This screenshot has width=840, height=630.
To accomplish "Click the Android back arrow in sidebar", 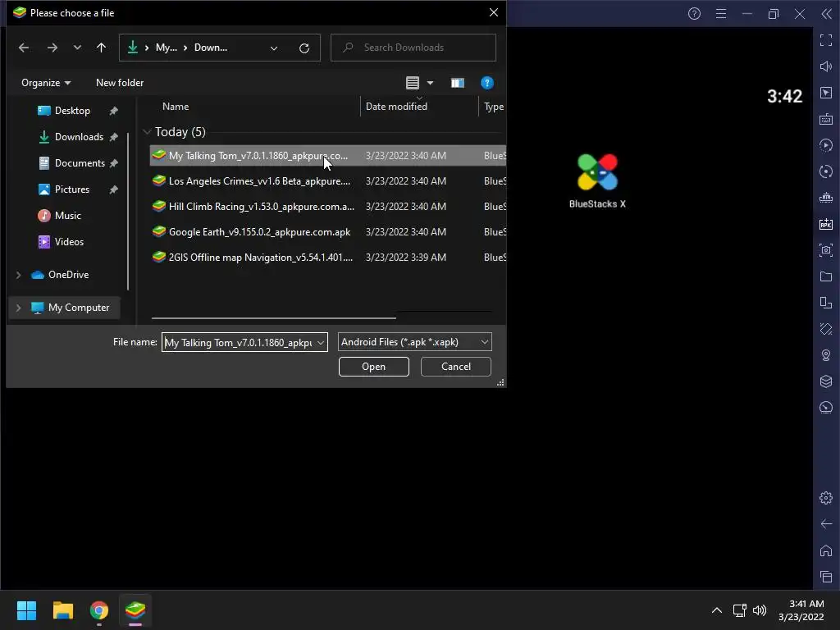I will point(825,524).
